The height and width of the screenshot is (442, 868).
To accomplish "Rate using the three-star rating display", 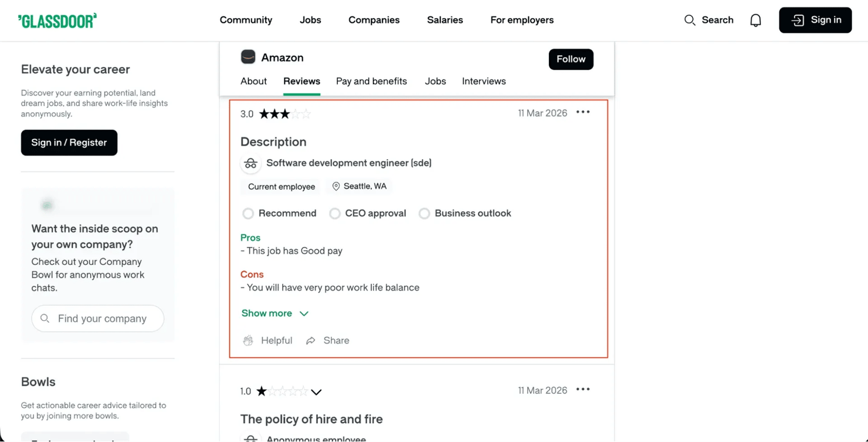I will pyautogui.click(x=284, y=114).
